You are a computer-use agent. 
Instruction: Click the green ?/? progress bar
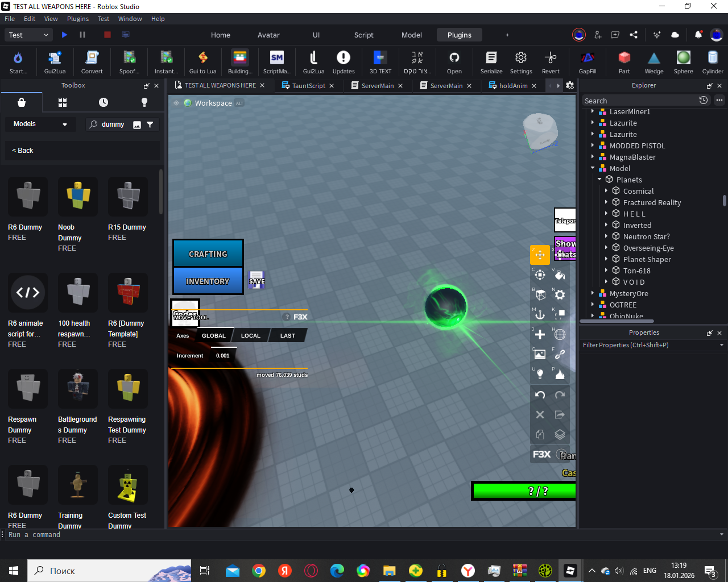[524, 491]
